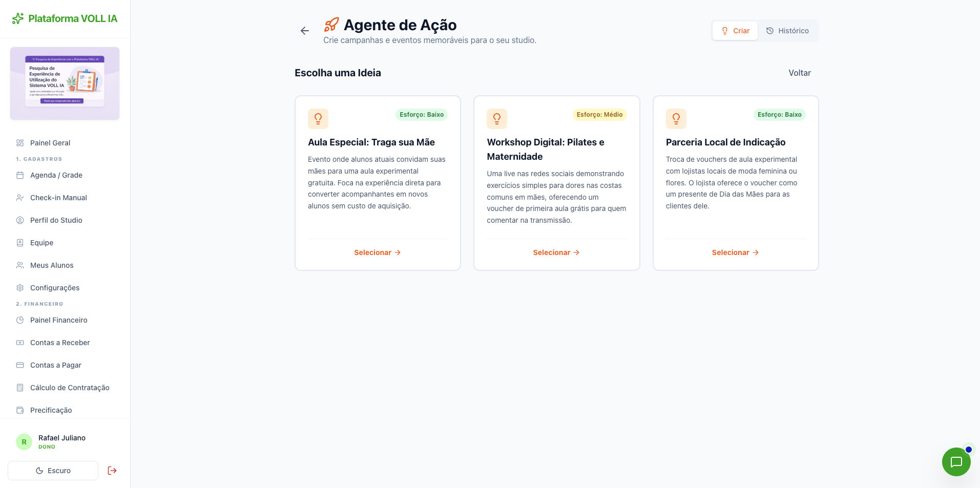Open the green chat bubble widget
This screenshot has width=980, height=488.
[x=956, y=462]
